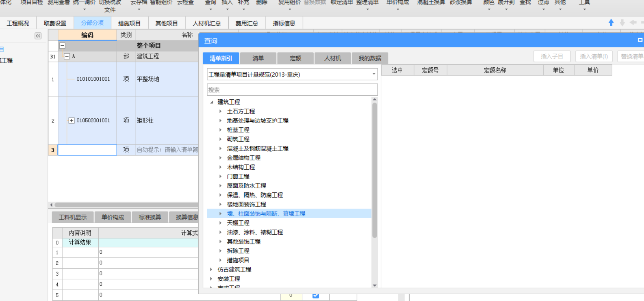Click the up arrow of the tree scrollbar

point(374,100)
